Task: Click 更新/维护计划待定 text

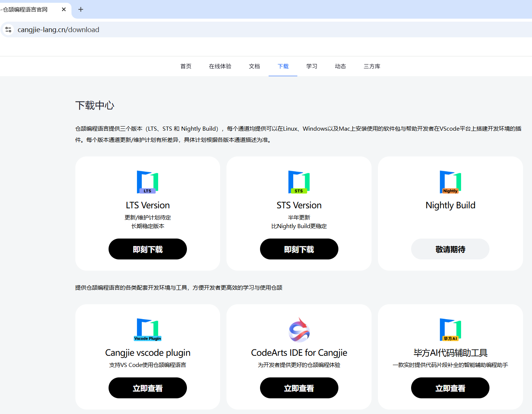Action: (x=148, y=217)
